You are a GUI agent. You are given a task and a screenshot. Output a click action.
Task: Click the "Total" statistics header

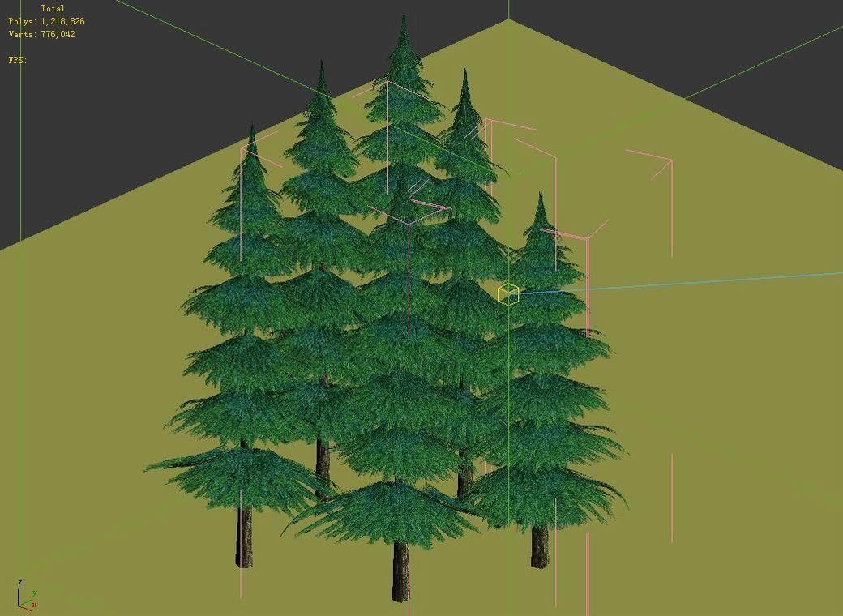tap(53, 8)
